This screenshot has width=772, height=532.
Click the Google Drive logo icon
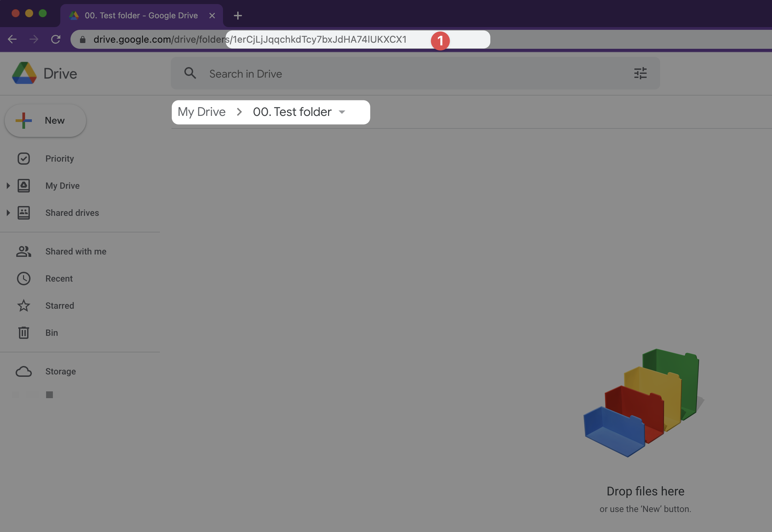[x=23, y=73]
